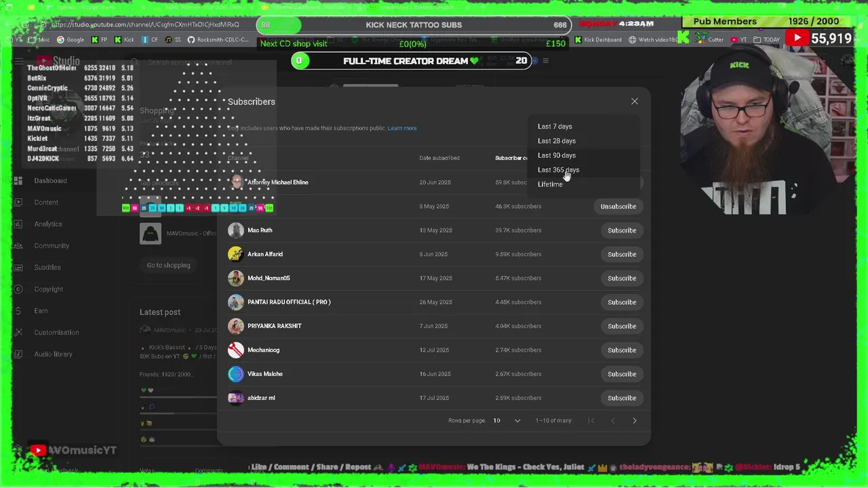Open the Rocksmith-CDLC GitHub bookmark
This screenshot has width=868, height=488.
[218, 40]
